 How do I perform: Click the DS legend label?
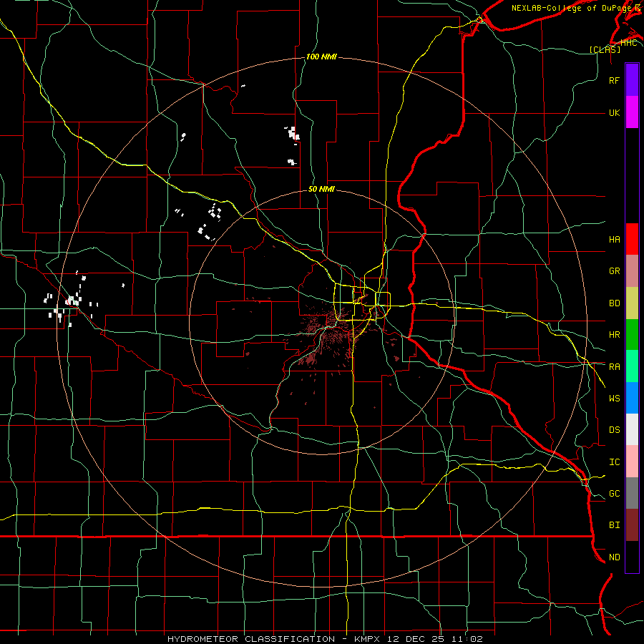pyautogui.click(x=614, y=430)
